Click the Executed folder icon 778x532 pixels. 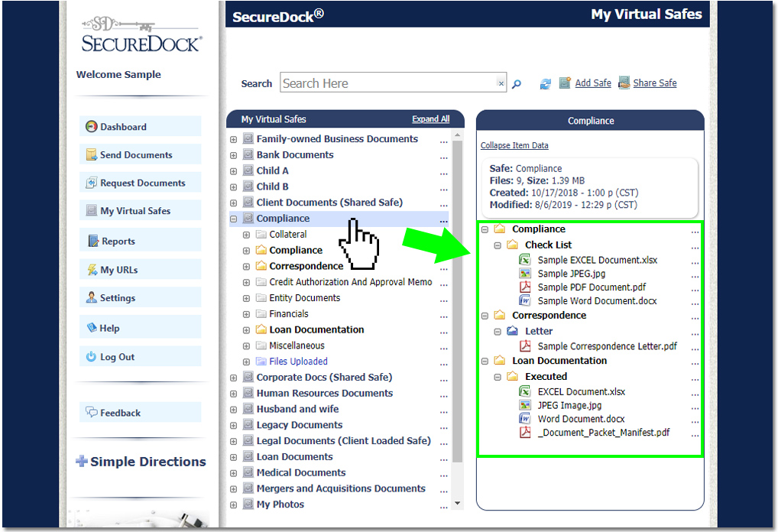tap(513, 376)
